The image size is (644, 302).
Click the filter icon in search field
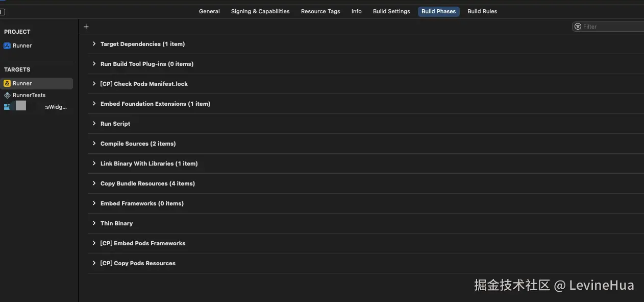578,27
